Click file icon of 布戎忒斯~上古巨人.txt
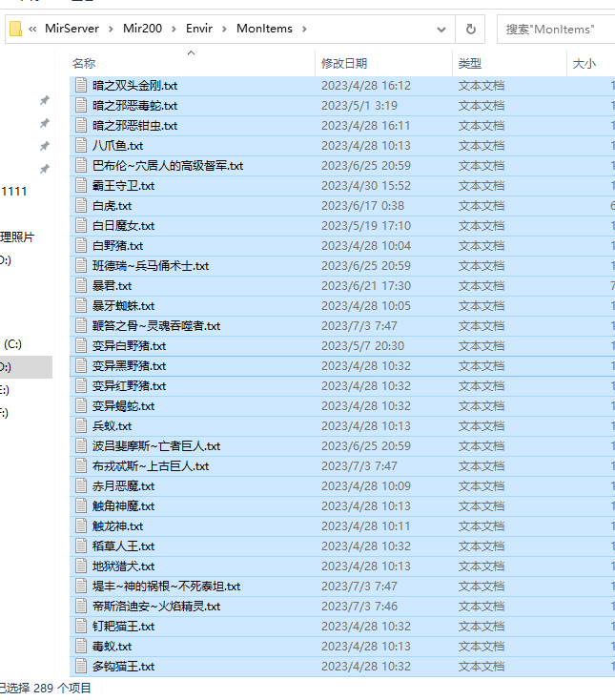 (81, 466)
